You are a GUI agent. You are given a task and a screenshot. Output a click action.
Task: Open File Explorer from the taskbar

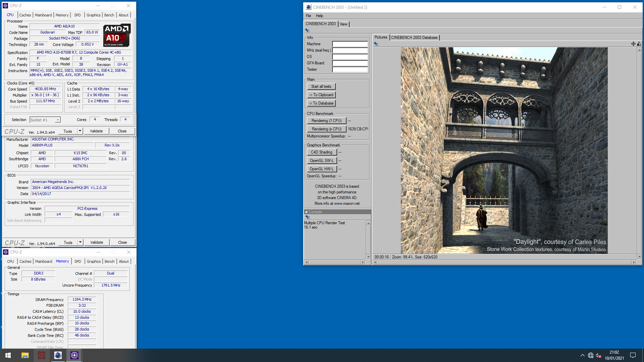click(x=25, y=355)
